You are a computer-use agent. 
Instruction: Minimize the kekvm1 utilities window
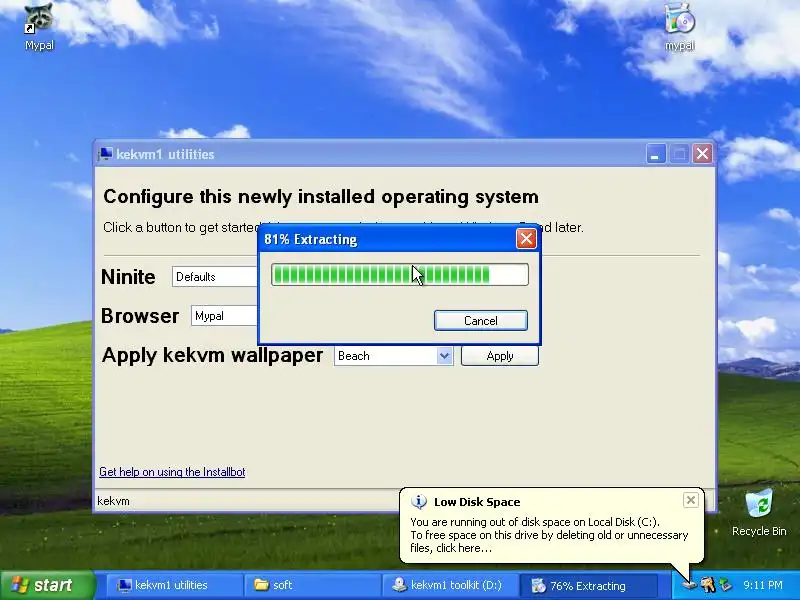coord(656,154)
